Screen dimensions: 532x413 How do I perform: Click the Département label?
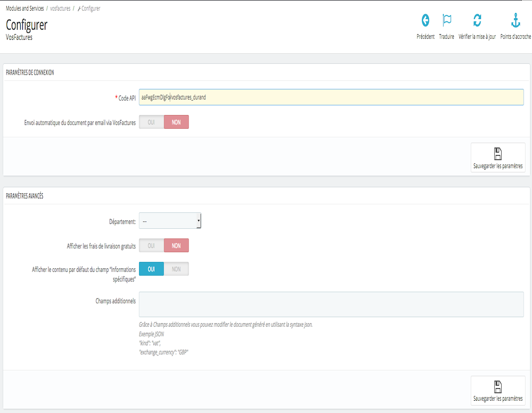pos(122,222)
